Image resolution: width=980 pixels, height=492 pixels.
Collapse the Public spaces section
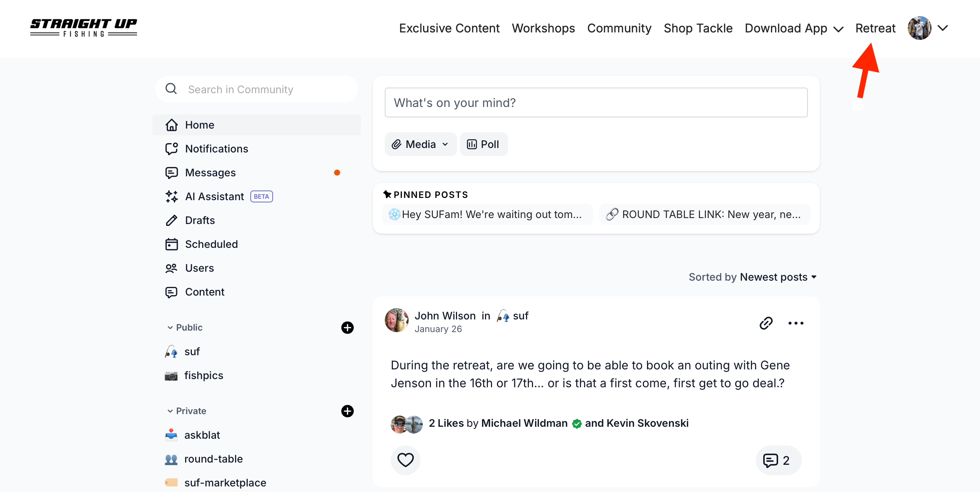coord(170,328)
